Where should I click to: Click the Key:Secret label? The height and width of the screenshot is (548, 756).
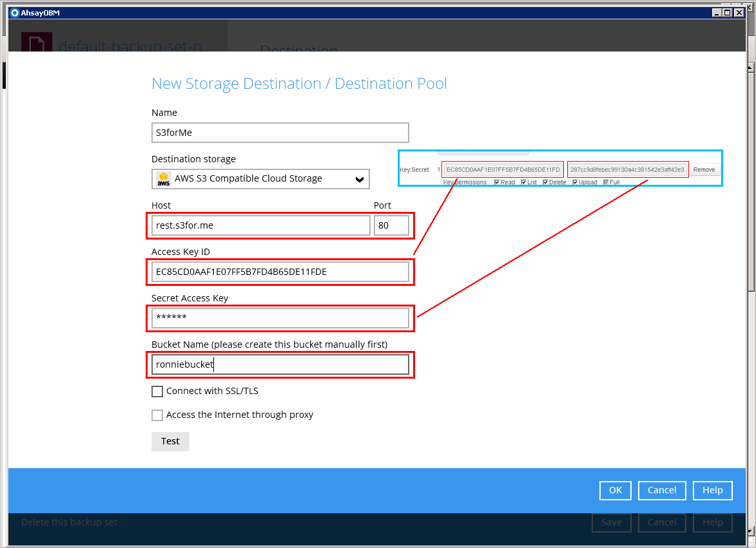tap(414, 169)
